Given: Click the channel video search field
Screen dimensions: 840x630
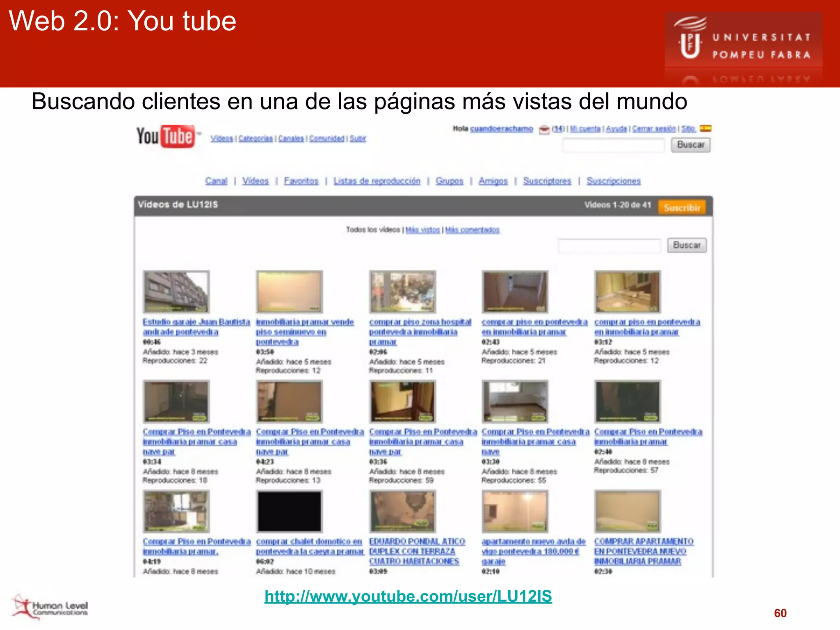Looking at the screenshot, I should [x=609, y=246].
